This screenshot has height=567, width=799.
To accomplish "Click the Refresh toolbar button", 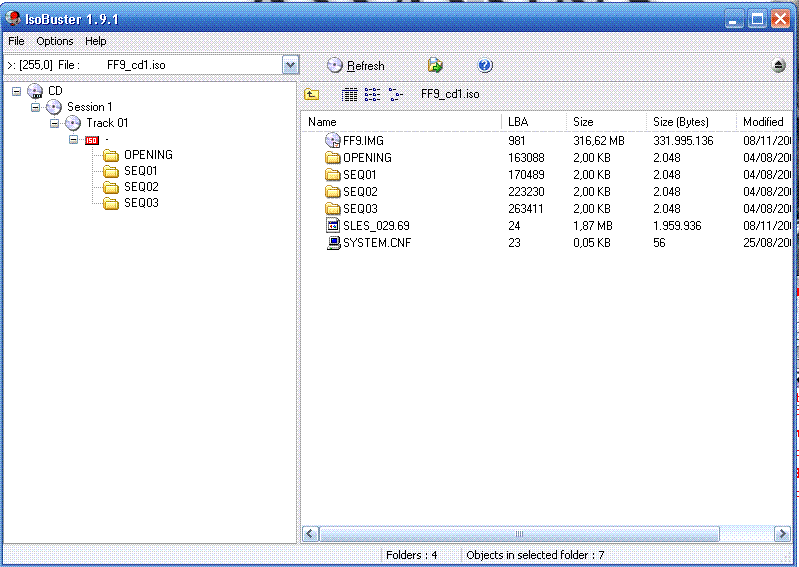I will click(356, 66).
